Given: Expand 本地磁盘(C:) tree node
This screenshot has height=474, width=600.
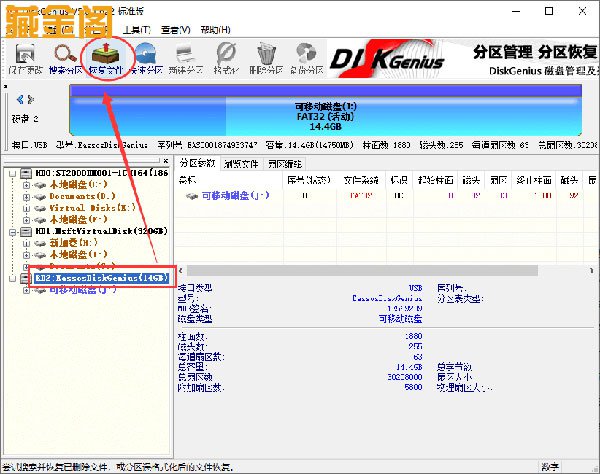Looking at the screenshot, I should pos(26,186).
